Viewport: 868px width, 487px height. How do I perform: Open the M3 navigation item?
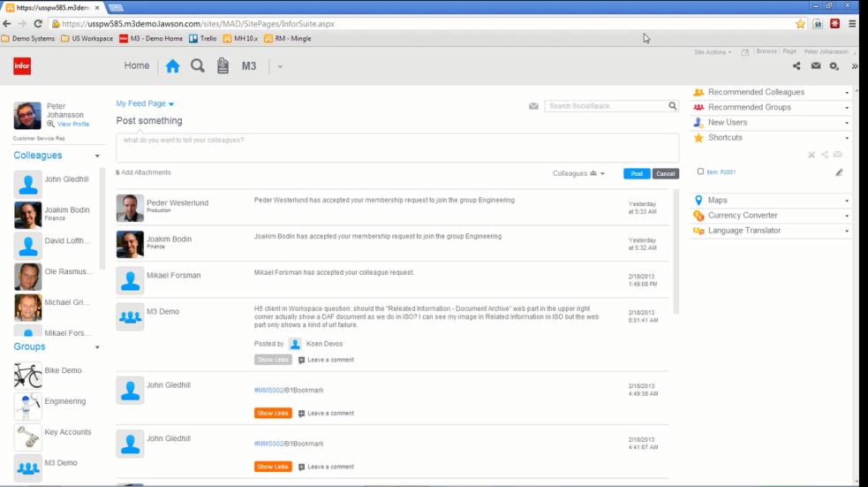pos(249,66)
